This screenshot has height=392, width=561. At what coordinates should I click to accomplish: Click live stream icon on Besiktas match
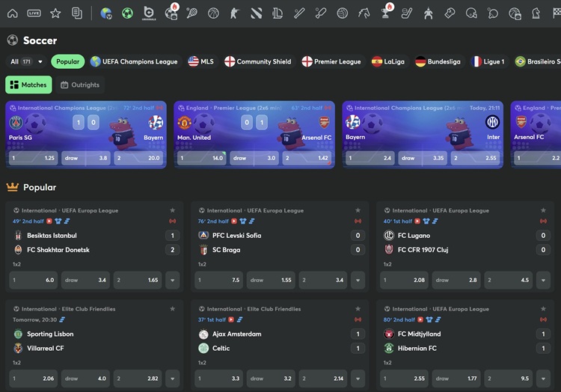pos(49,221)
